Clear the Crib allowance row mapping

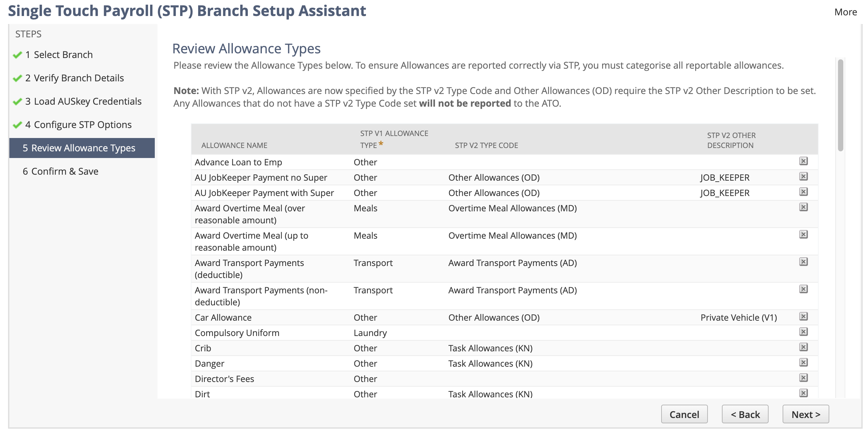(804, 347)
